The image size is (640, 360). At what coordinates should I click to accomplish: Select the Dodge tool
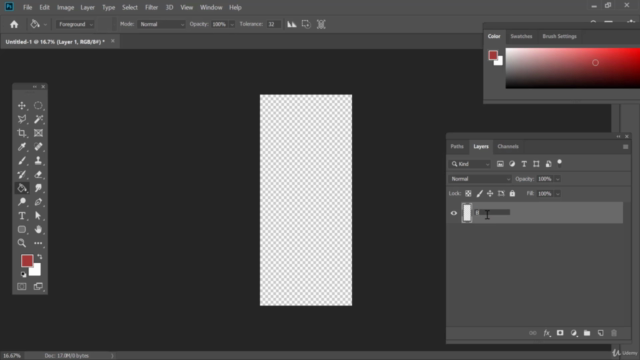(22, 202)
